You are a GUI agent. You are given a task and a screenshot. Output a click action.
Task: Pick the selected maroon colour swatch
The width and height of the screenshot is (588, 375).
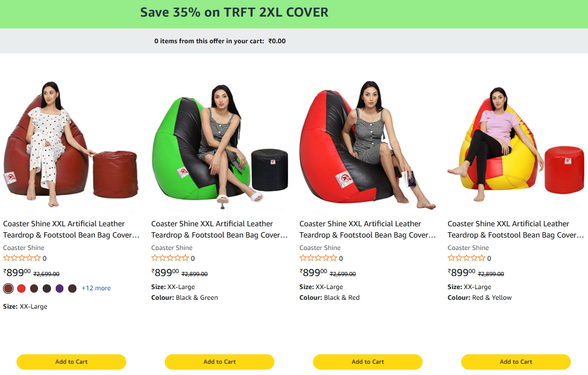coord(8,288)
